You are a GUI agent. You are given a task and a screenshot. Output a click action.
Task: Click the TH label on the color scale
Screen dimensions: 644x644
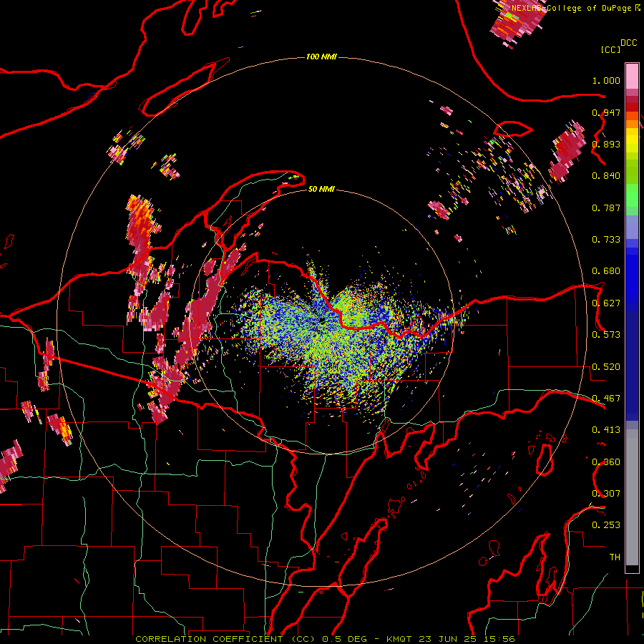coord(615,557)
